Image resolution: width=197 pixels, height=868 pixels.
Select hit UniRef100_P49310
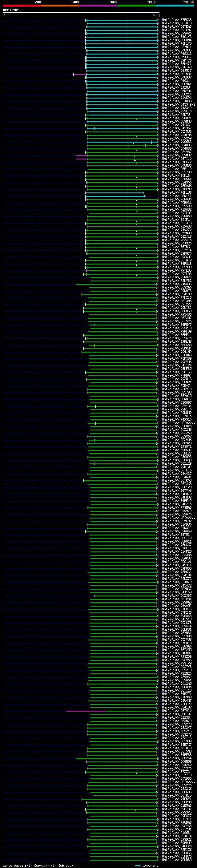[x=177, y=419]
